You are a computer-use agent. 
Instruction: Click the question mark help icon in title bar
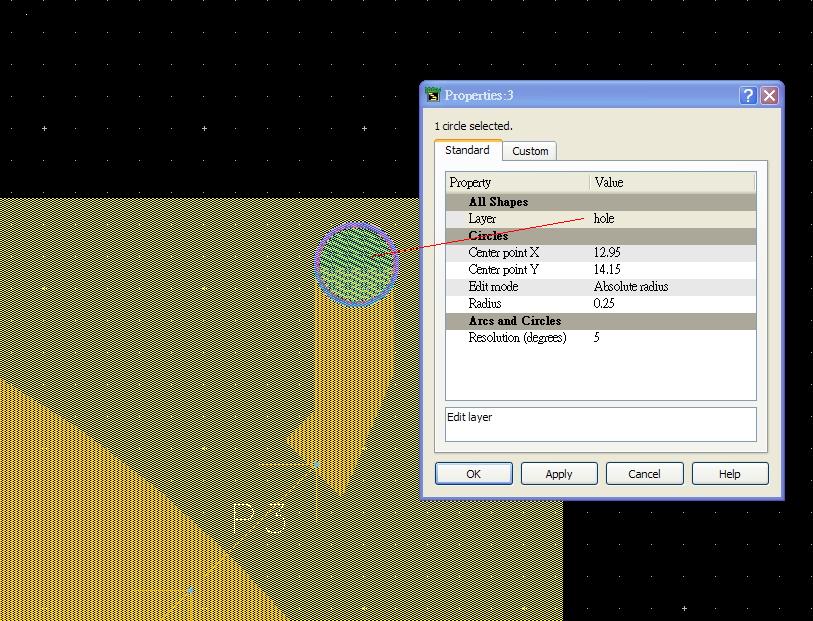tap(748, 95)
